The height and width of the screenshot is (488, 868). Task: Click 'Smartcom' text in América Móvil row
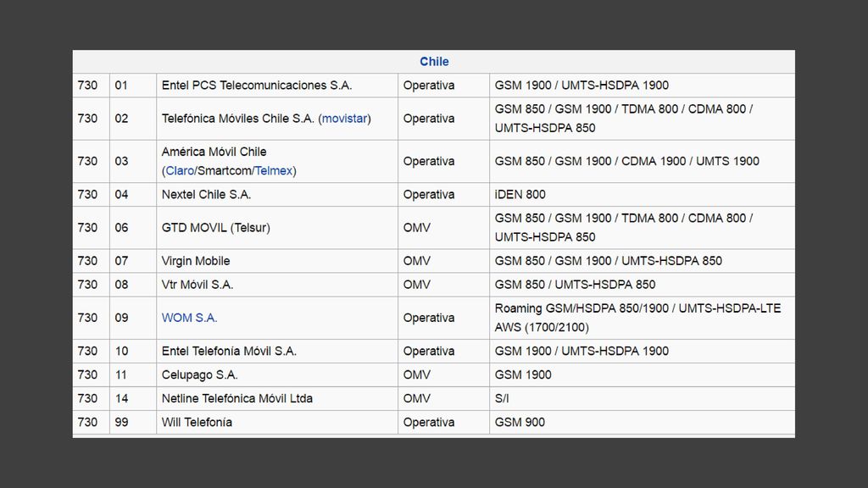pos(224,170)
